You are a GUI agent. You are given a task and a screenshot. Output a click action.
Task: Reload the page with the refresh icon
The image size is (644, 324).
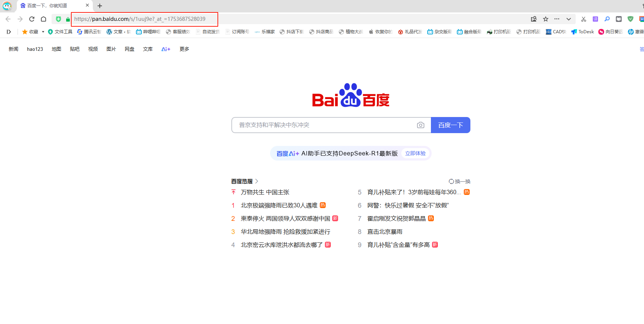coord(32,19)
